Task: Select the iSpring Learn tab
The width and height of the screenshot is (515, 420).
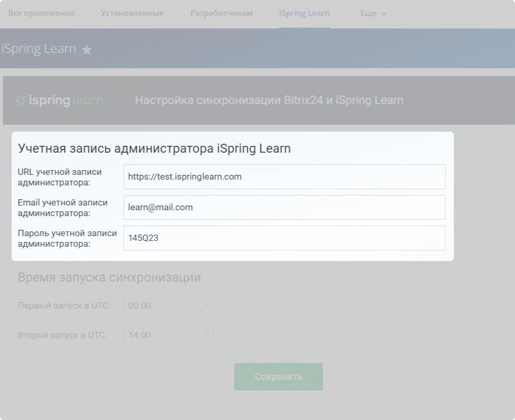Action: click(304, 13)
